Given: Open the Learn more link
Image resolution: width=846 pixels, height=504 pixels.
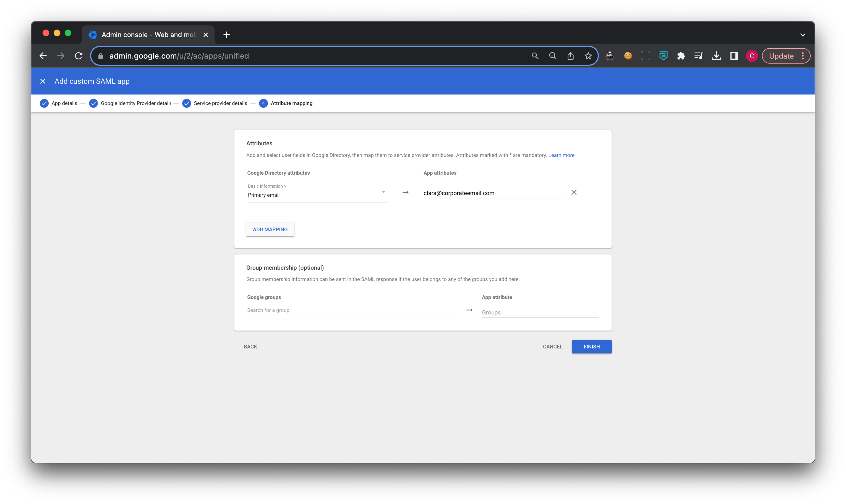Looking at the screenshot, I should tap(561, 155).
